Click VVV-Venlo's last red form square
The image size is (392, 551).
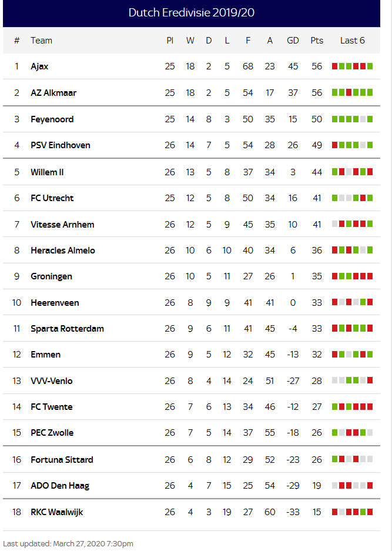click(370, 380)
